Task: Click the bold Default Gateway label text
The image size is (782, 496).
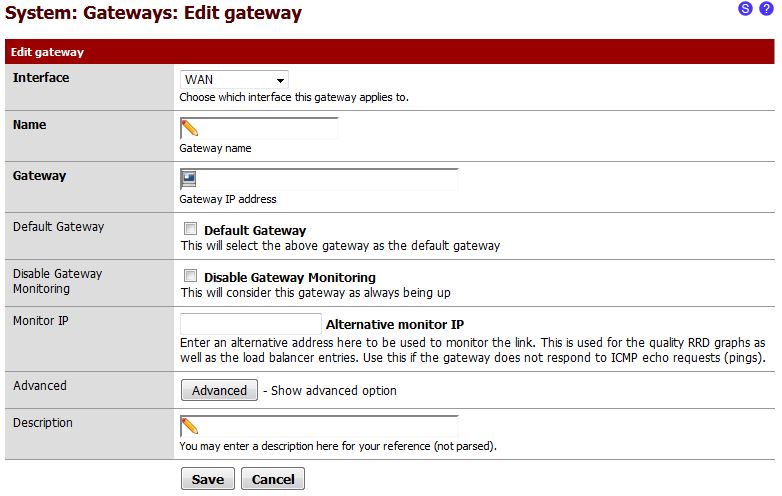Action: (255, 230)
